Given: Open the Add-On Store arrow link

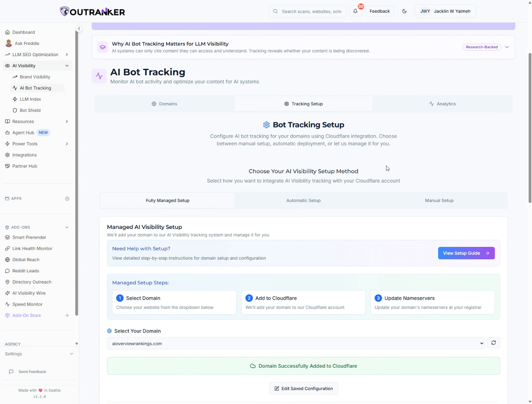Looking at the screenshot, I should click(x=67, y=315).
